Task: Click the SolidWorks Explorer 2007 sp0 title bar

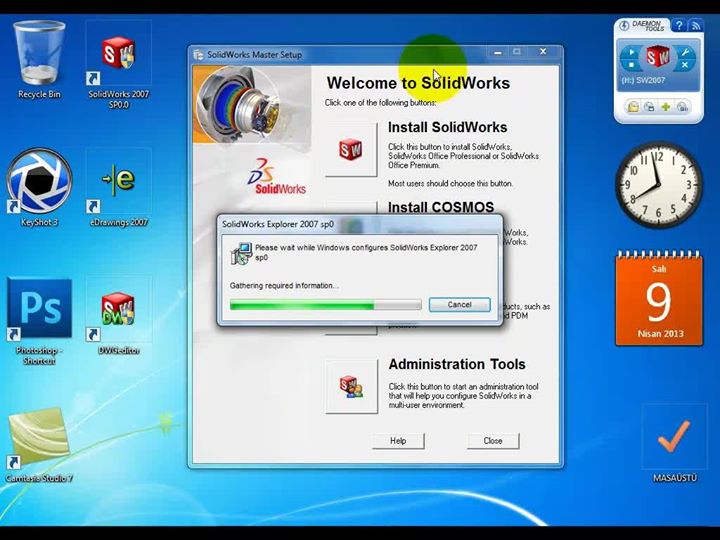Action: coord(360,225)
